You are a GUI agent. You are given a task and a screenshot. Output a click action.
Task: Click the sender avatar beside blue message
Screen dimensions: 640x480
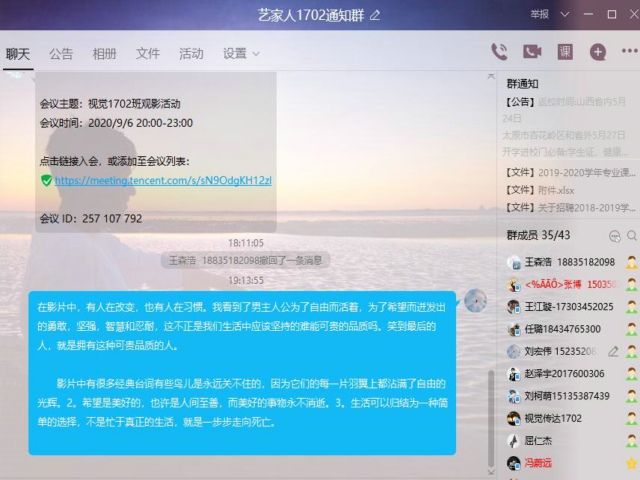475,300
